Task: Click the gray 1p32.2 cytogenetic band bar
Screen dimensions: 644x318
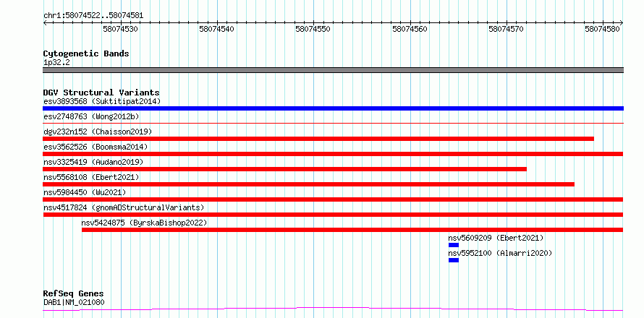Action: point(333,70)
